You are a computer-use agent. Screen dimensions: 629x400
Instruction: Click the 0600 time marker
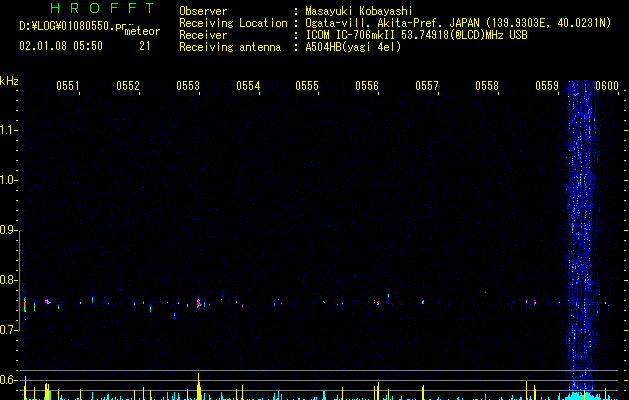pyautogui.click(x=607, y=86)
